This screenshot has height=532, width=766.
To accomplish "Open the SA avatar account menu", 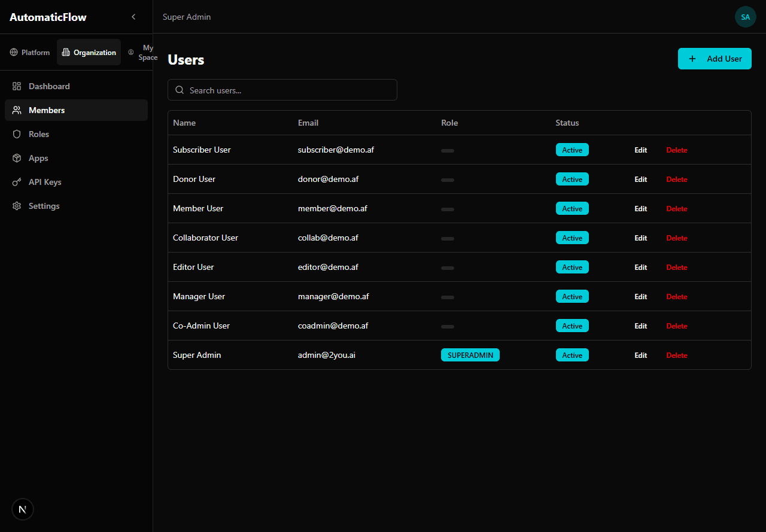I will tap(745, 17).
